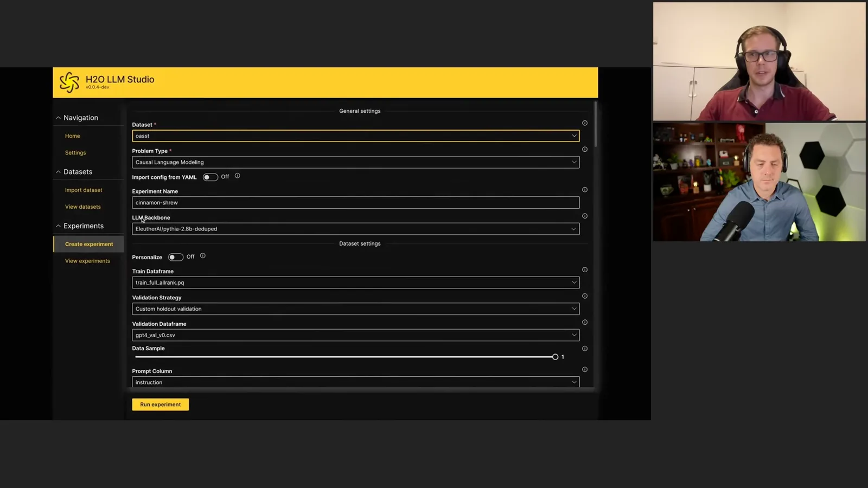The image size is (868, 488).
Task: Click the settings panel vertical scrollbar
Action: (x=596, y=124)
